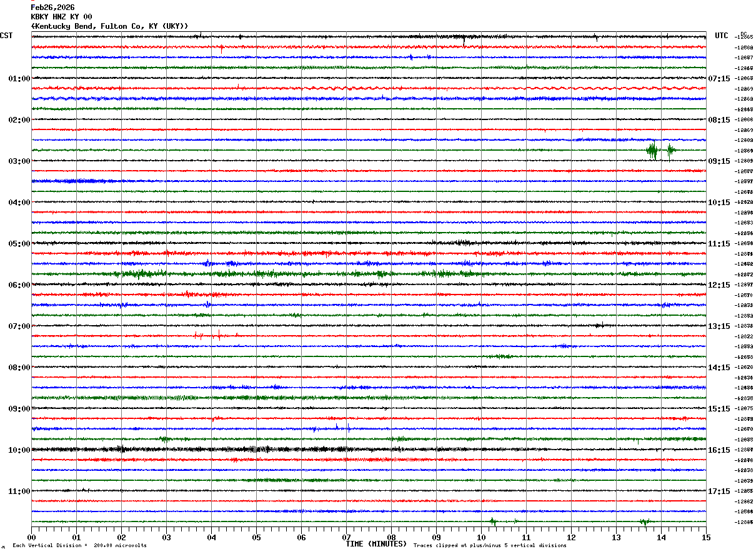Click the minute 00 tick label on bottom axis
The image size is (756, 554).
(x=31, y=537)
